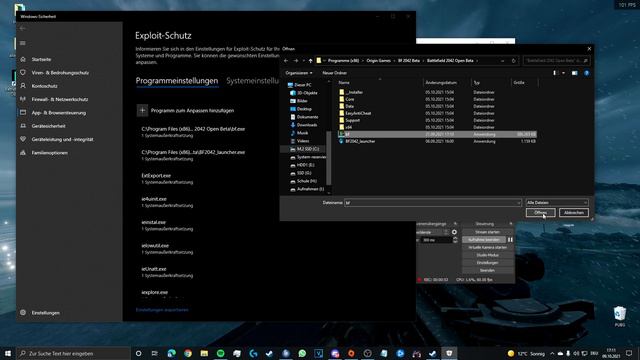Screen dimensions: 640x360
Task: Open Startseite in Windows-Sicherheit sidebar
Action: click(x=41, y=59)
